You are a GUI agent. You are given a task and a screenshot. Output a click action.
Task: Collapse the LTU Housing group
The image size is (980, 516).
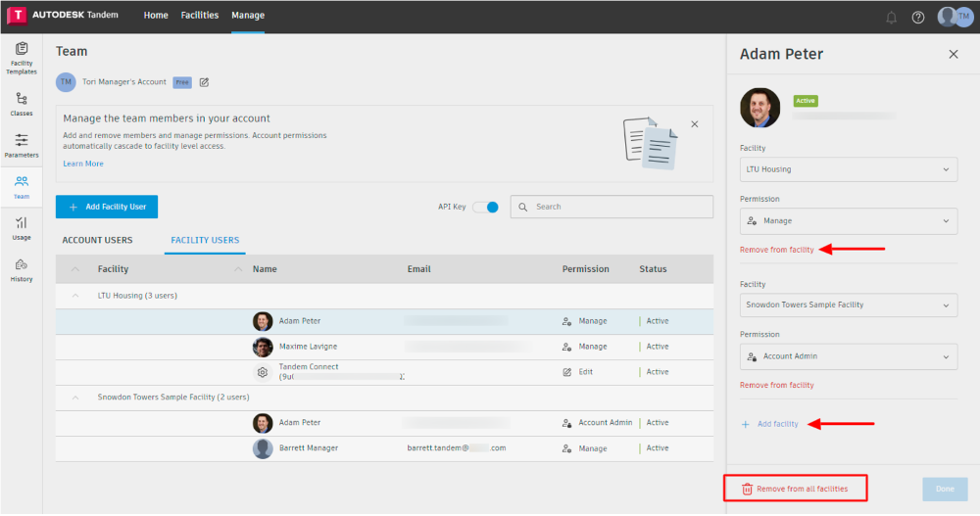pos(75,296)
